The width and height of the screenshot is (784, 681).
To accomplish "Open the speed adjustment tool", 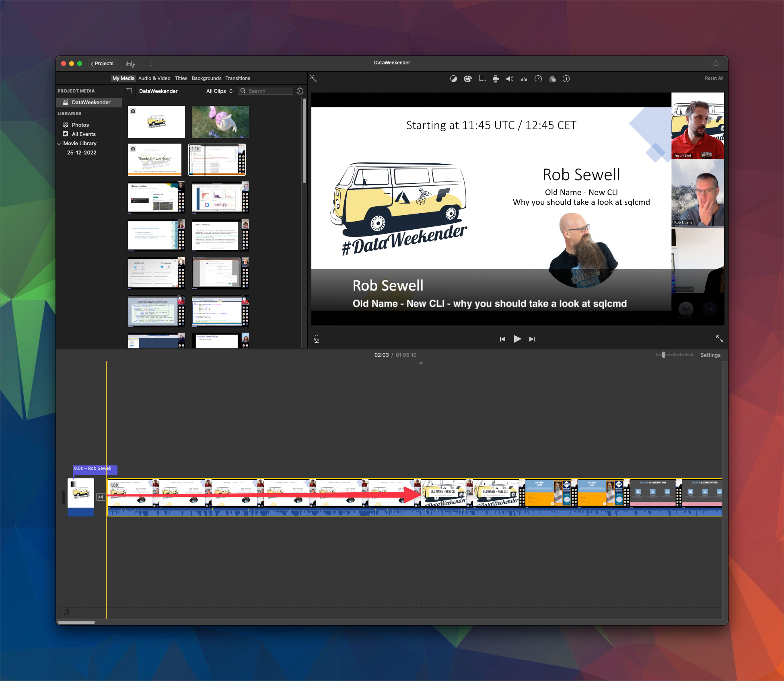I will tap(538, 79).
